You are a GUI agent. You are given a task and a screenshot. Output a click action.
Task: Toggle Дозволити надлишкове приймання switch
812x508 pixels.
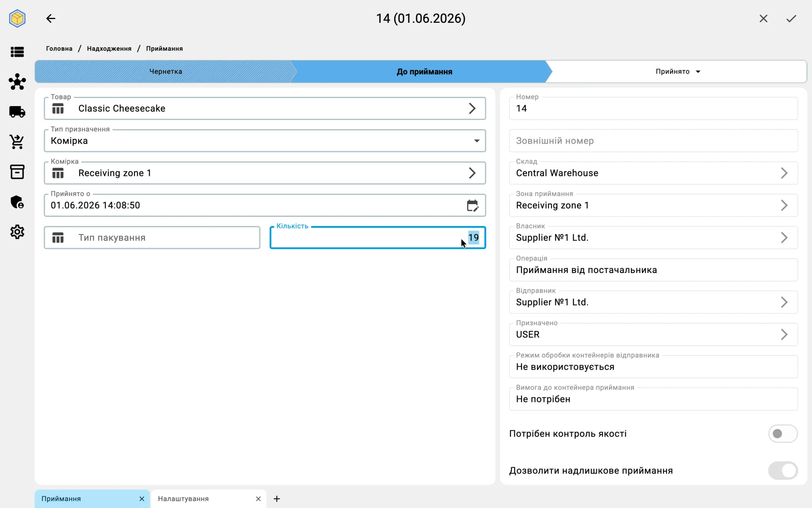pos(783,470)
